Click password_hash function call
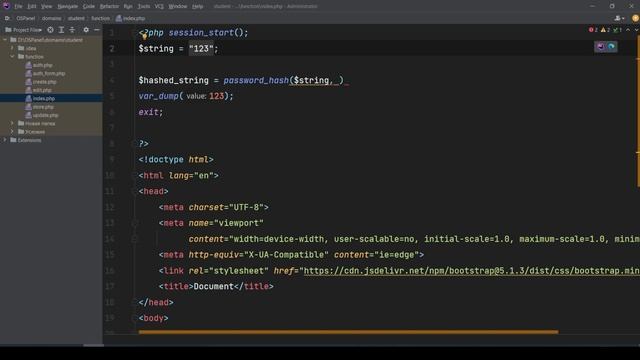 [x=256, y=80]
